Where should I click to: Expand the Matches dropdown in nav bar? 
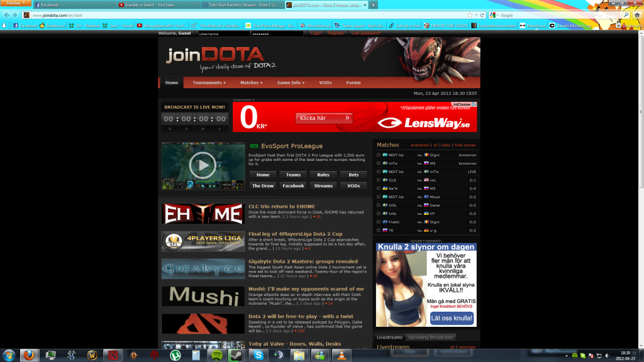(252, 82)
